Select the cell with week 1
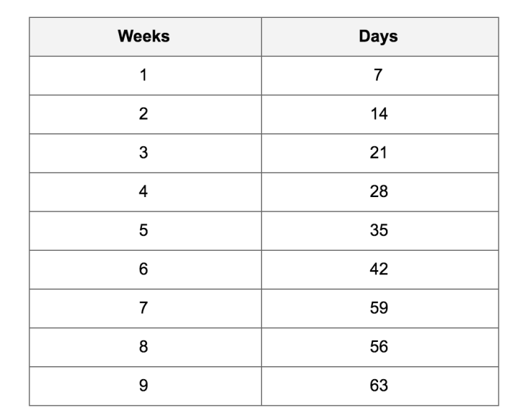The image size is (528, 420). click(x=146, y=76)
